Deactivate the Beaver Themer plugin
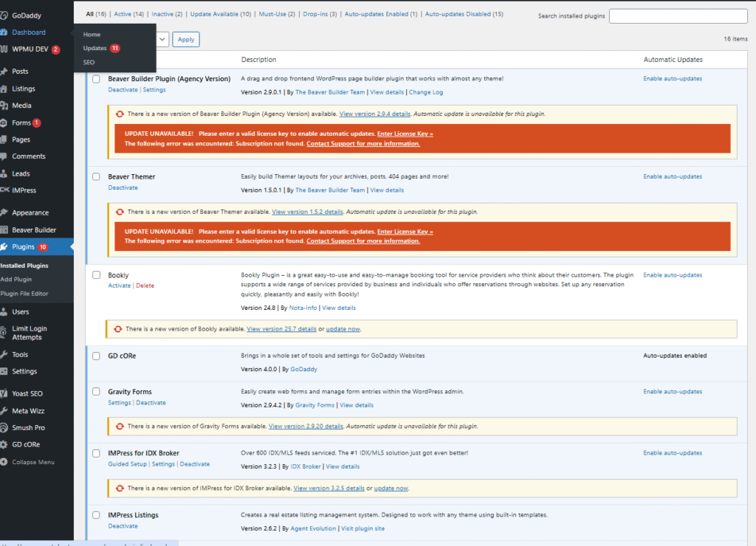The image size is (756, 546). pyautogui.click(x=123, y=188)
